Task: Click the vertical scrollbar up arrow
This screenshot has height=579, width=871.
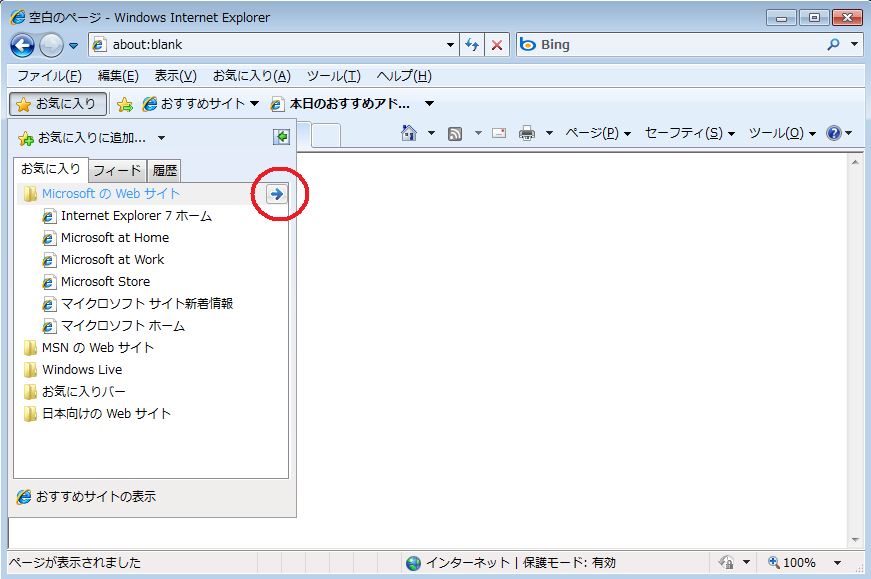Action: pos(855,162)
